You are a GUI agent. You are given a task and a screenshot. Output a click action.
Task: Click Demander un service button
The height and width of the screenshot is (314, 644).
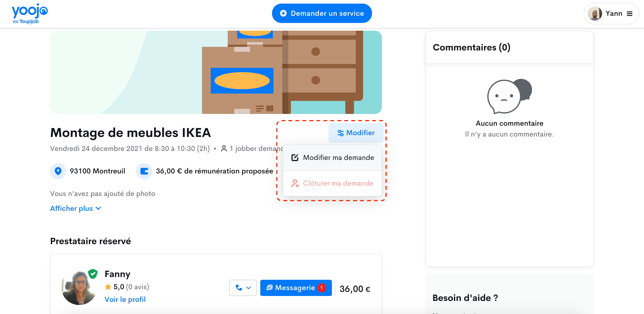[322, 13]
